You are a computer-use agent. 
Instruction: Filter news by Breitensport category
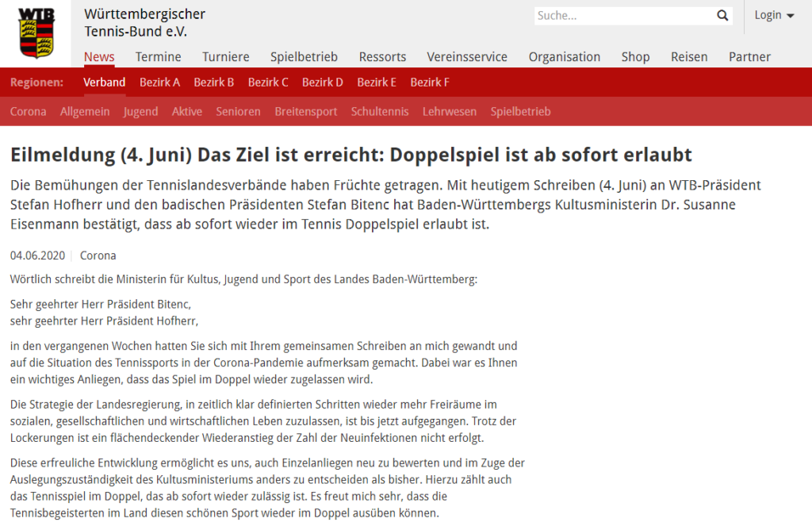pos(306,111)
